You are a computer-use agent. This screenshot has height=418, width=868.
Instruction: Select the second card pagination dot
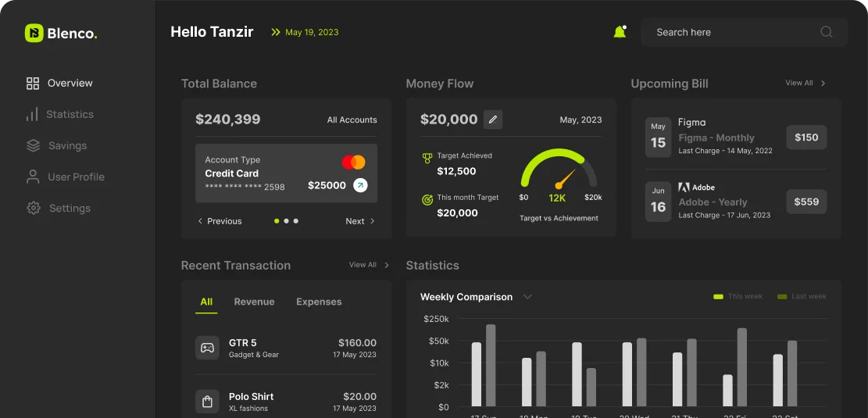click(286, 221)
